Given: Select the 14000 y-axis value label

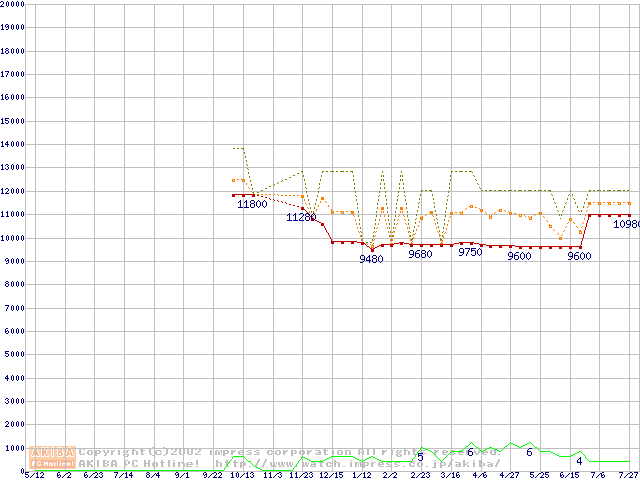Looking at the screenshot, I should tap(13, 145).
